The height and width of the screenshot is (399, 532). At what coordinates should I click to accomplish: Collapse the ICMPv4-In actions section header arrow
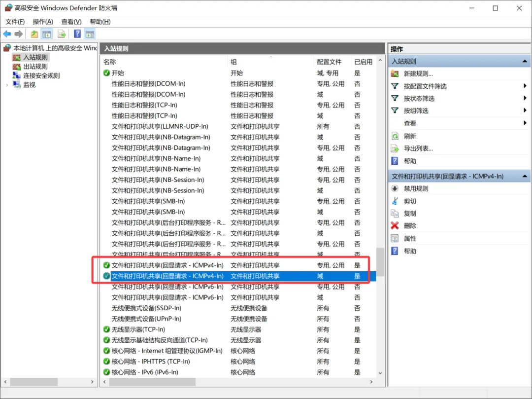pyautogui.click(x=525, y=176)
